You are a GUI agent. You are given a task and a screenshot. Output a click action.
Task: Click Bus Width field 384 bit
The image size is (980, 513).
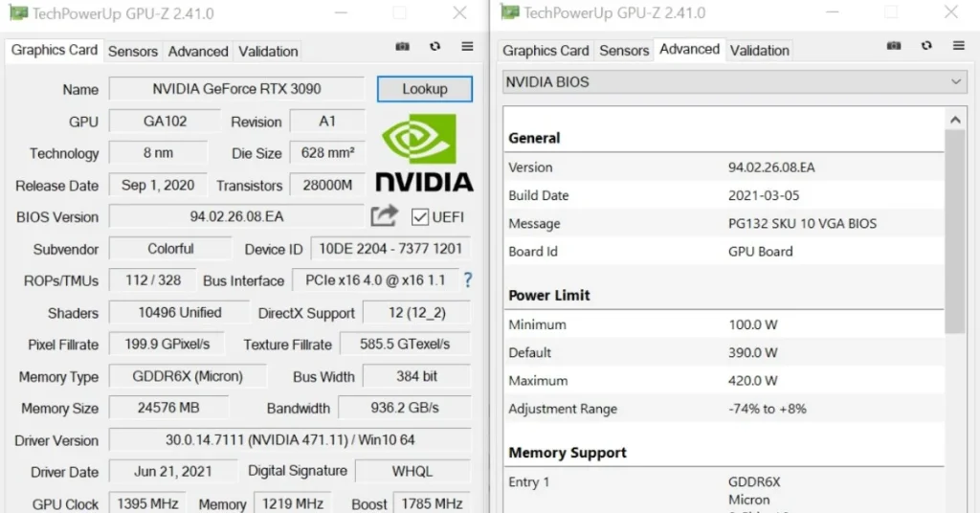point(417,376)
